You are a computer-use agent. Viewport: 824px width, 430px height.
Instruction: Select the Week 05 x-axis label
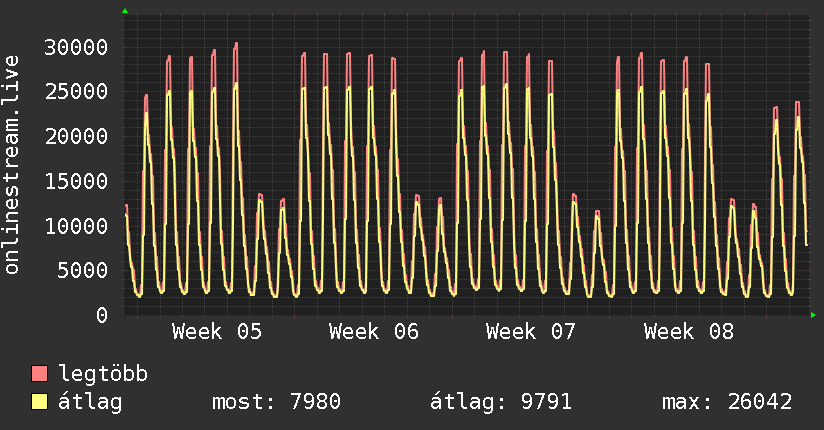pyautogui.click(x=217, y=332)
